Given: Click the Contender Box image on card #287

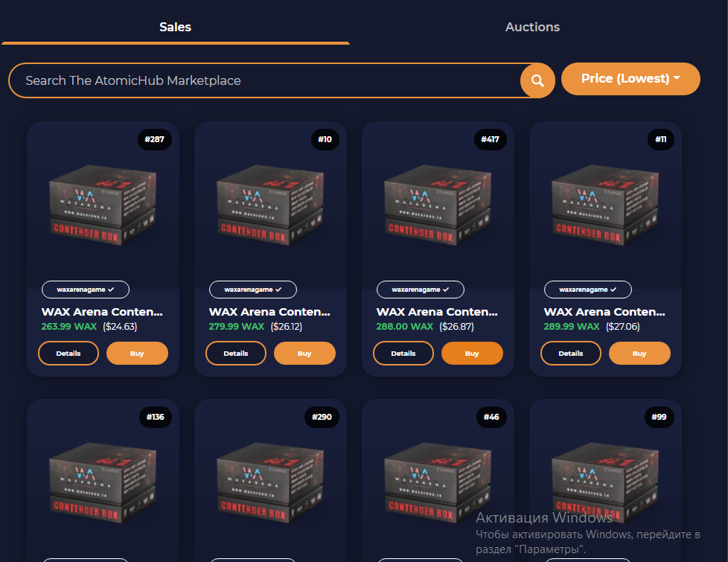Looking at the screenshot, I should click(x=103, y=205).
